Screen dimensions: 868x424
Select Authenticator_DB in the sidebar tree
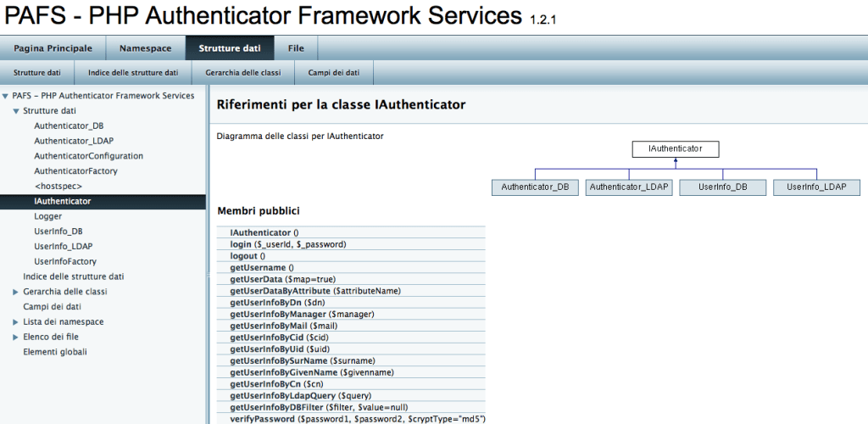(69, 126)
